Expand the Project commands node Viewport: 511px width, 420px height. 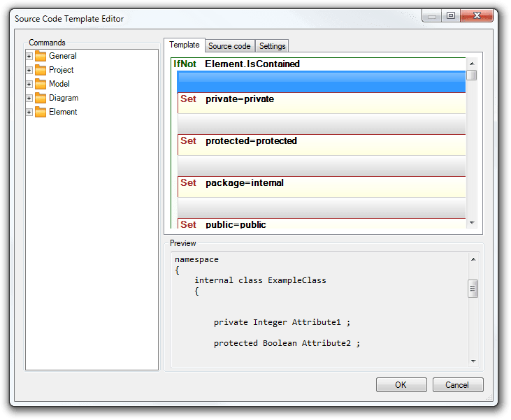(x=29, y=71)
